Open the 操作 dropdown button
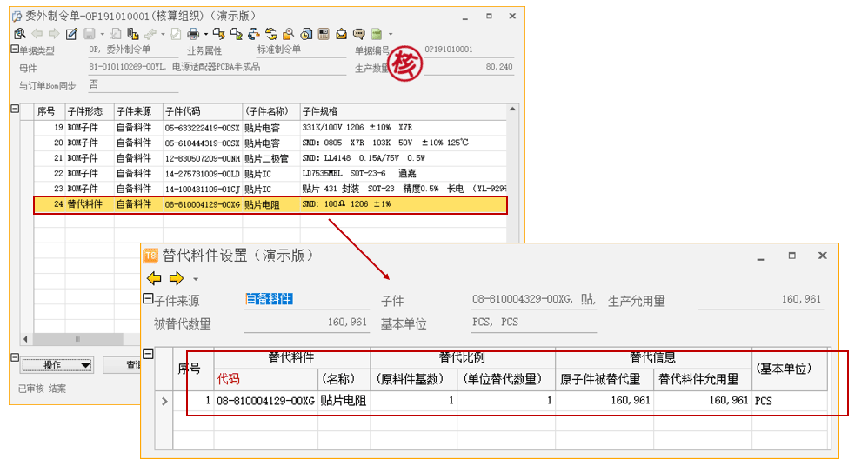868x466 pixels. tap(57, 365)
